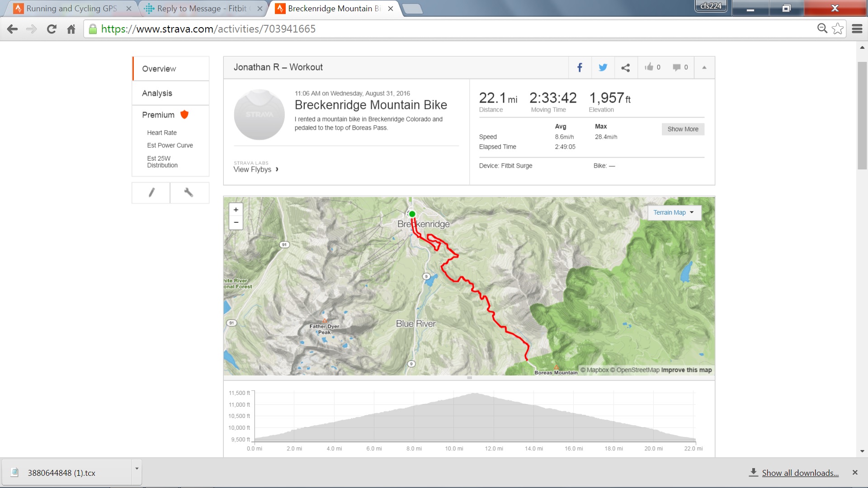
Task: Click the Fitbit taskbar icon in browser tabs
Action: (149, 8)
